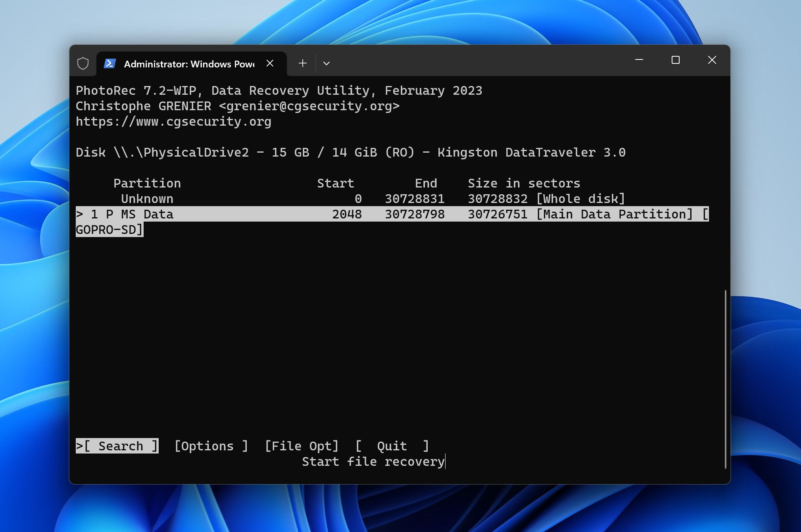This screenshot has height=532, width=801.
Task: Expand the new tab profile dropdown
Action: tap(327, 63)
